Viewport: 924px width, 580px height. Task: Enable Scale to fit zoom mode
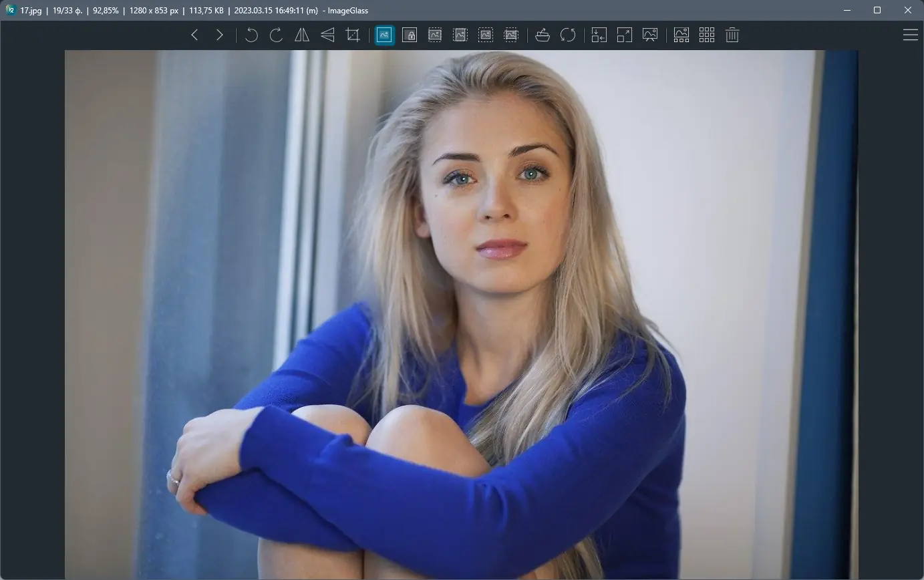(x=486, y=35)
